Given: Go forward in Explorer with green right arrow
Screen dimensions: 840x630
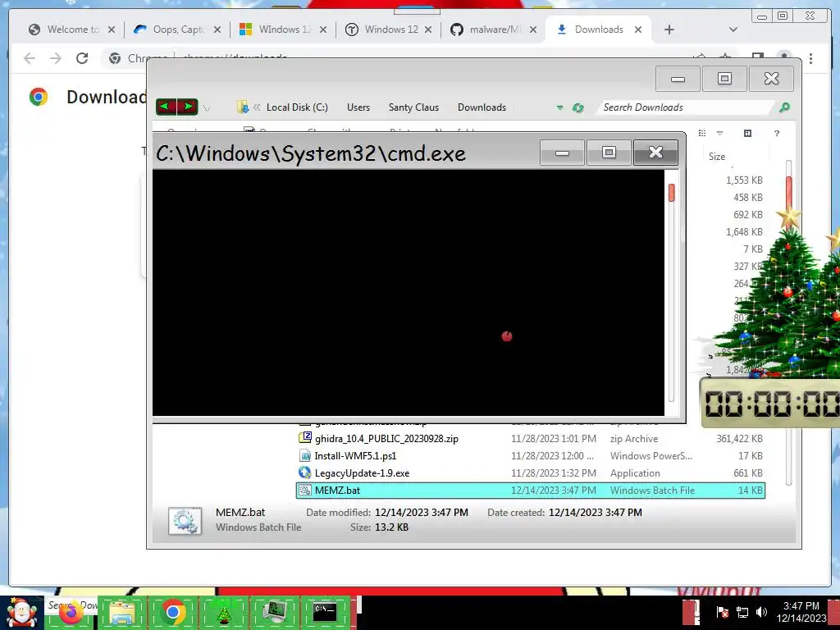Looking at the screenshot, I should tap(188, 107).
